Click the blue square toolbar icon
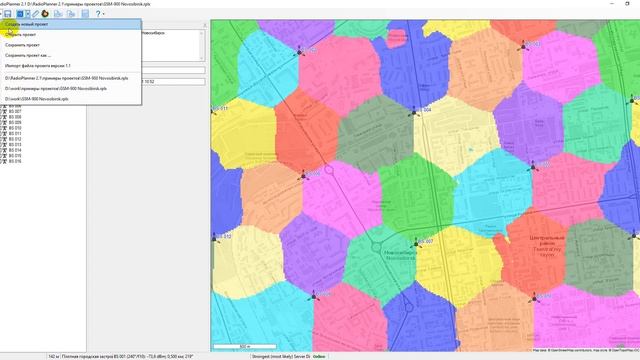The width and height of the screenshot is (640, 360). coord(20,14)
